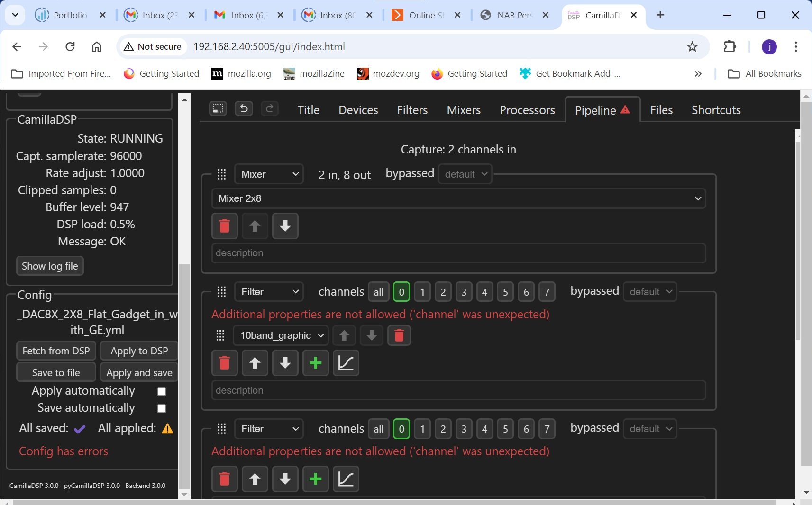812x505 pixels.
Task: Toggle channel 0 in first Filter step
Action: click(401, 292)
